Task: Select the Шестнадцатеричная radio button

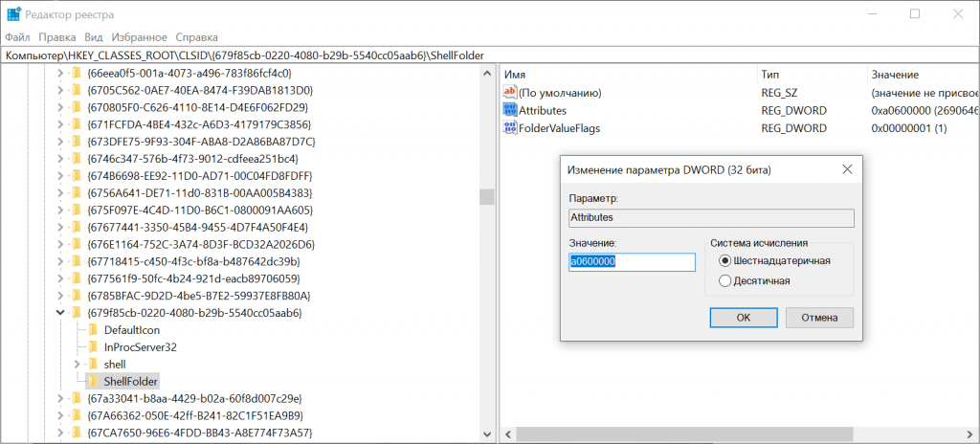Action: click(x=724, y=260)
